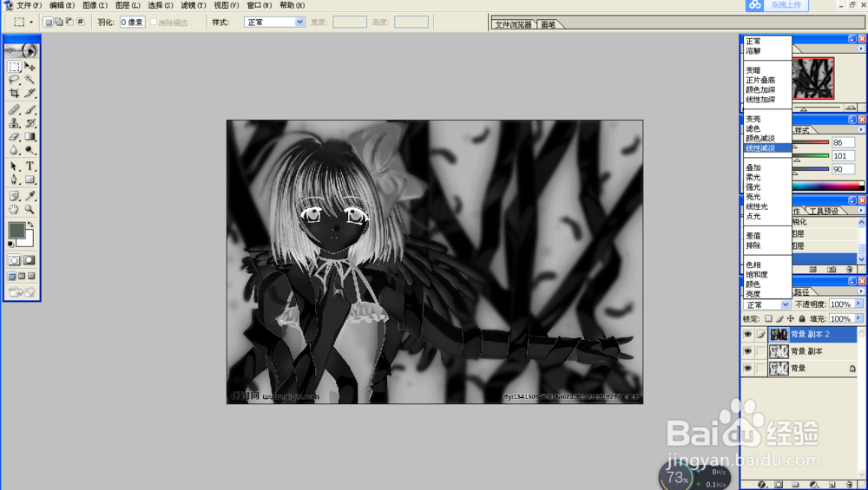
Task: Select the Path Selection arrow tool
Action: point(15,166)
